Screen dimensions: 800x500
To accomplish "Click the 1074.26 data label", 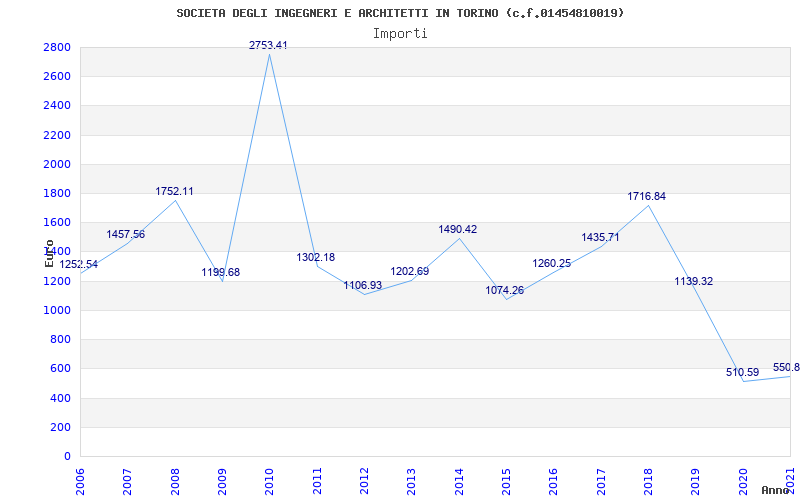I will coord(505,291).
